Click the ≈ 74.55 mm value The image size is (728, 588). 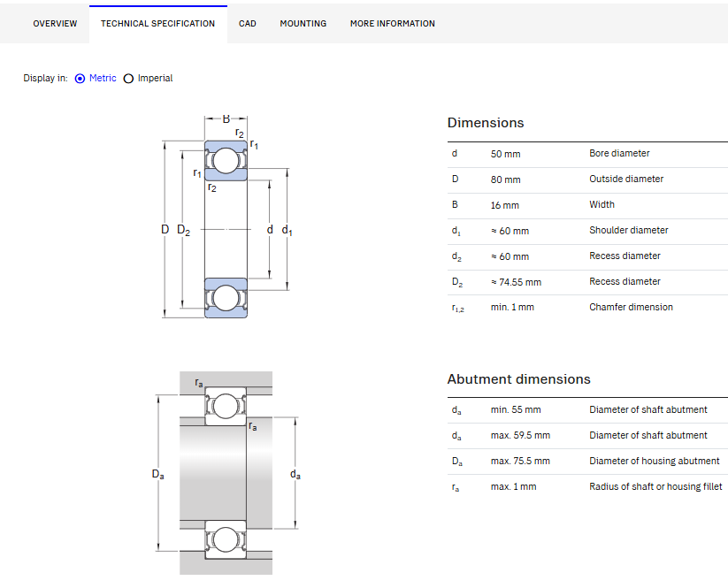516,282
